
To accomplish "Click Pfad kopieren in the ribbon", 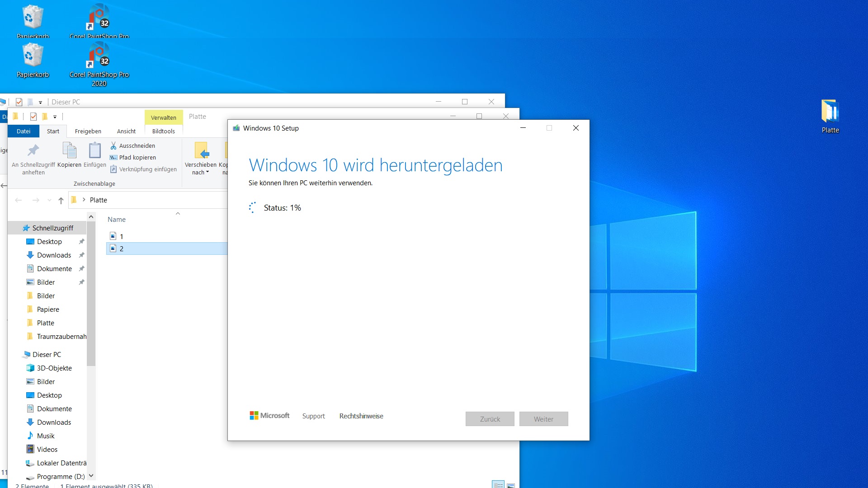I will (137, 157).
